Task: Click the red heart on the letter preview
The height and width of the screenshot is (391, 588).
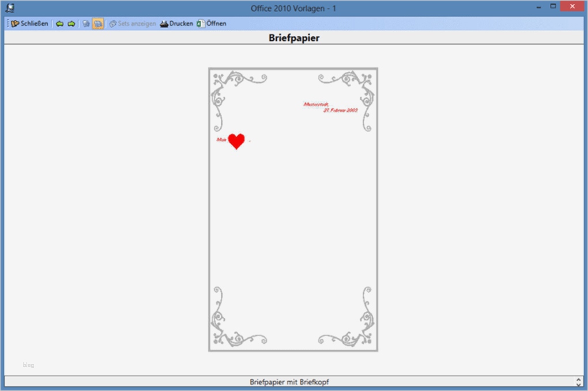Action: [236, 141]
